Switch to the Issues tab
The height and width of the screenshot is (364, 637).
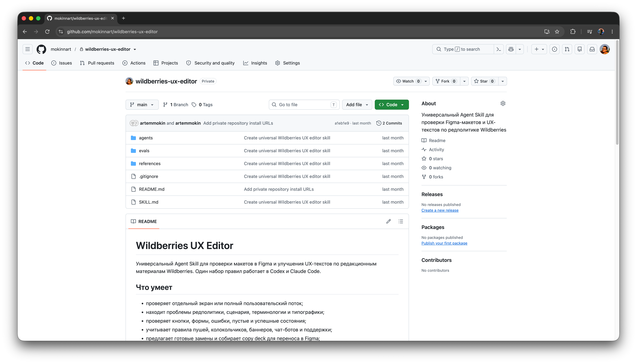[62, 63]
